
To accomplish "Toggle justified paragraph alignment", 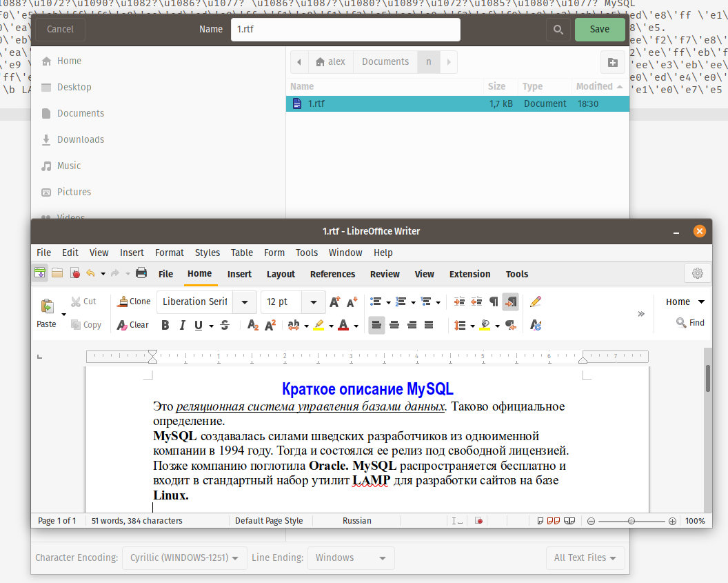I will coord(429,325).
